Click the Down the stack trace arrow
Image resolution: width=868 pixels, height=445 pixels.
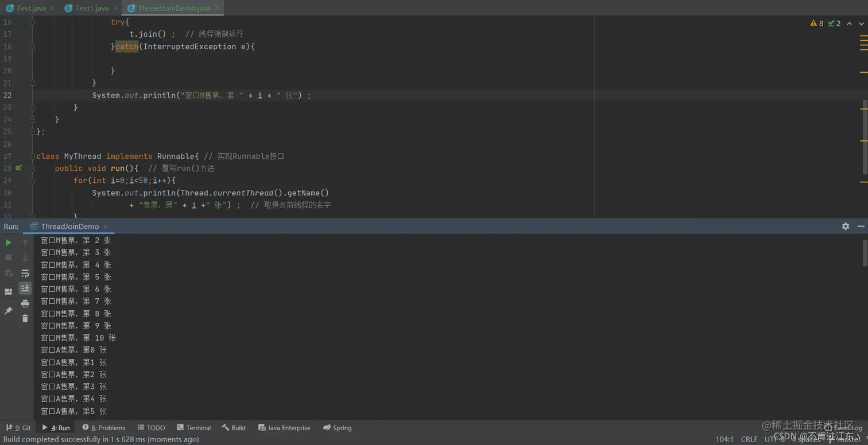25,257
